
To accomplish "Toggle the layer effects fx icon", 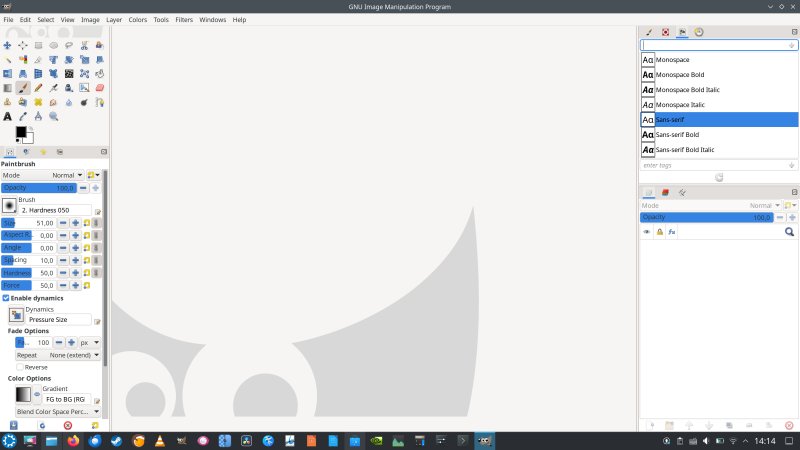I will click(x=672, y=232).
